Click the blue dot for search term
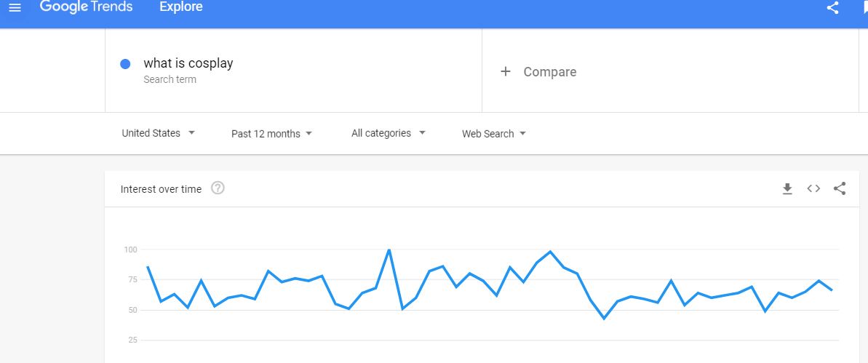The width and height of the screenshot is (868, 363). tap(125, 64)
